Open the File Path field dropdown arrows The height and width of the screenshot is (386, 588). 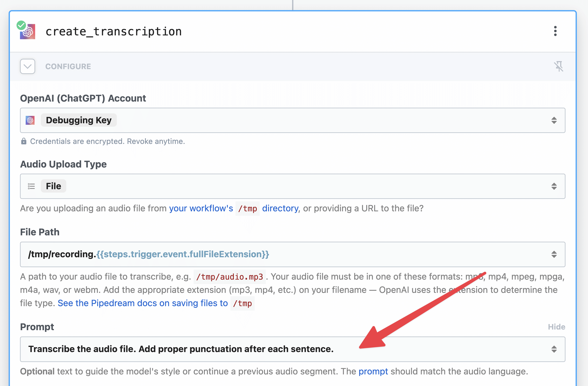tap(554, 255)
